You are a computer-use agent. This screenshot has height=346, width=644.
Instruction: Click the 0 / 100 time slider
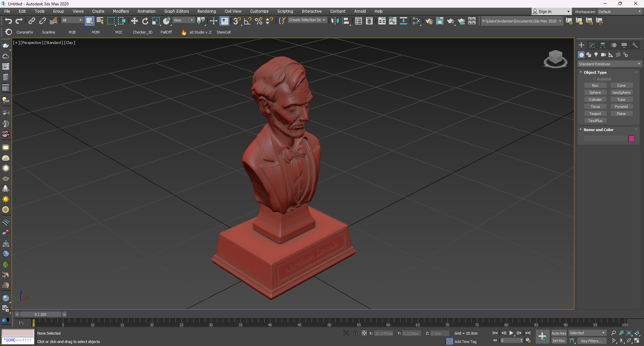41,314
